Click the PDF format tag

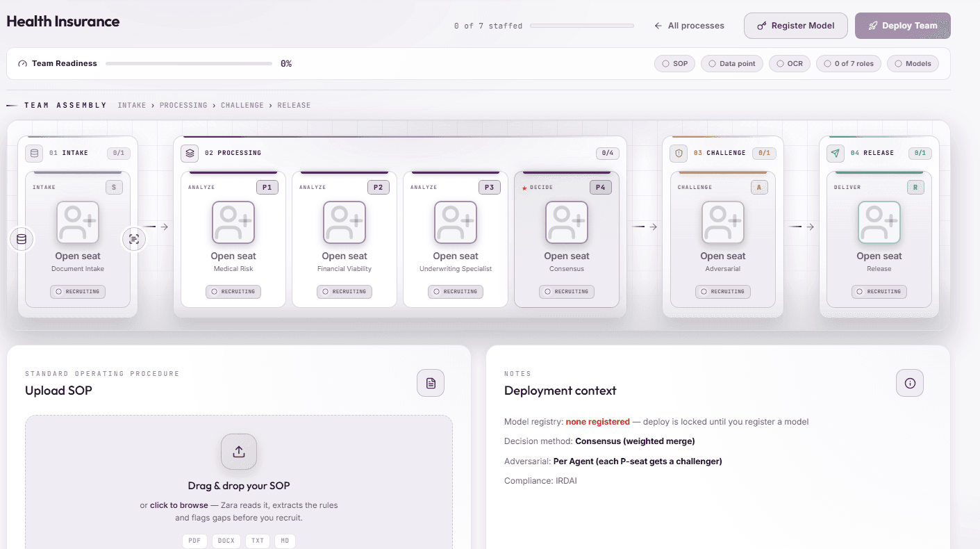(x=195, y=541)
